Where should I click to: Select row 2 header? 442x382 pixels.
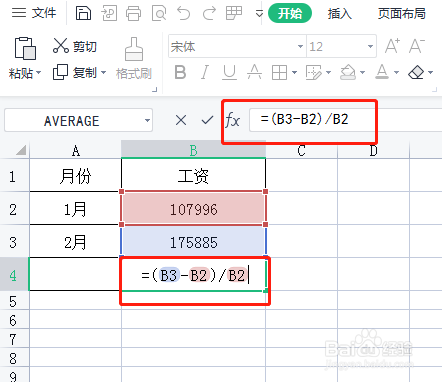click(x=13, y=209)
